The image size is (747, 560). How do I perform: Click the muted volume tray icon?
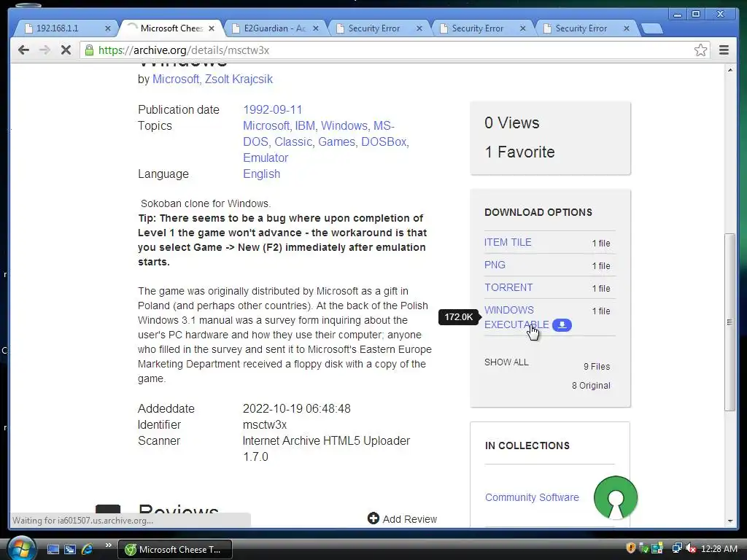pyautogui.click(x=690, y=548)
